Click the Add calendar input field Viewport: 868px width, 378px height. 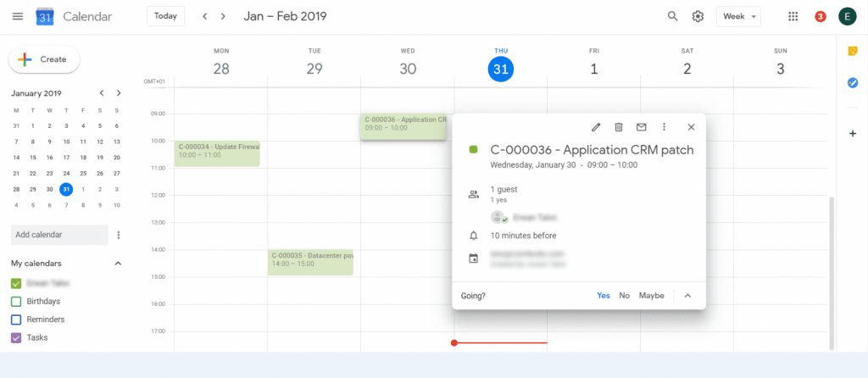[59, 235]
